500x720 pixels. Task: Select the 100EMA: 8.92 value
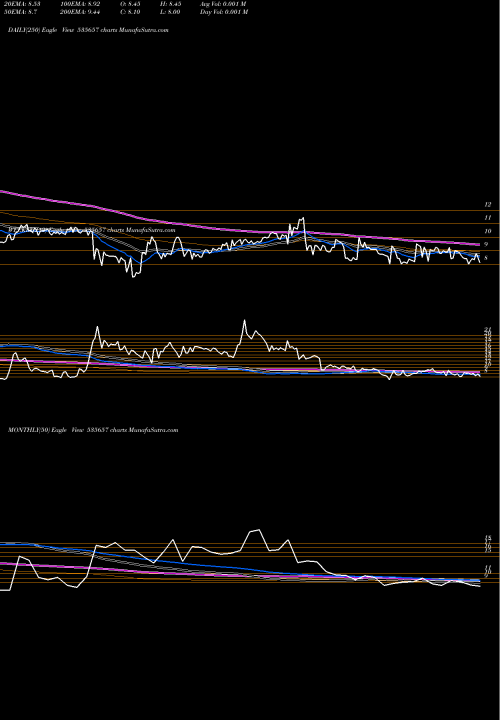pos(80,4)
